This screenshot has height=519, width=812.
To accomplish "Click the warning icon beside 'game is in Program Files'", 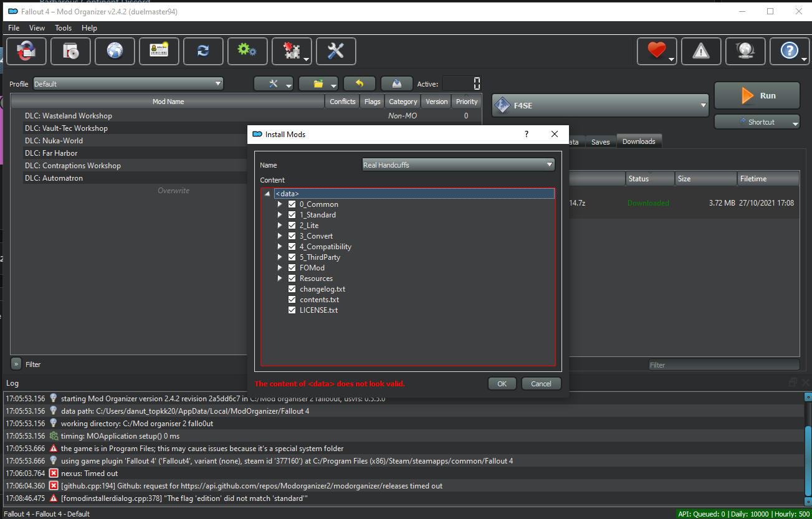I will click(x=54, y=449).
